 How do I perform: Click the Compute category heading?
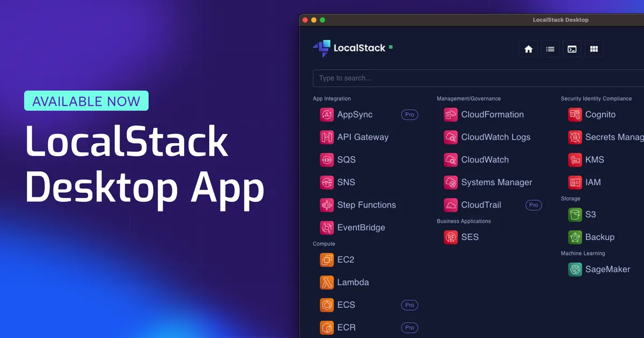click(x=324, y=244)
